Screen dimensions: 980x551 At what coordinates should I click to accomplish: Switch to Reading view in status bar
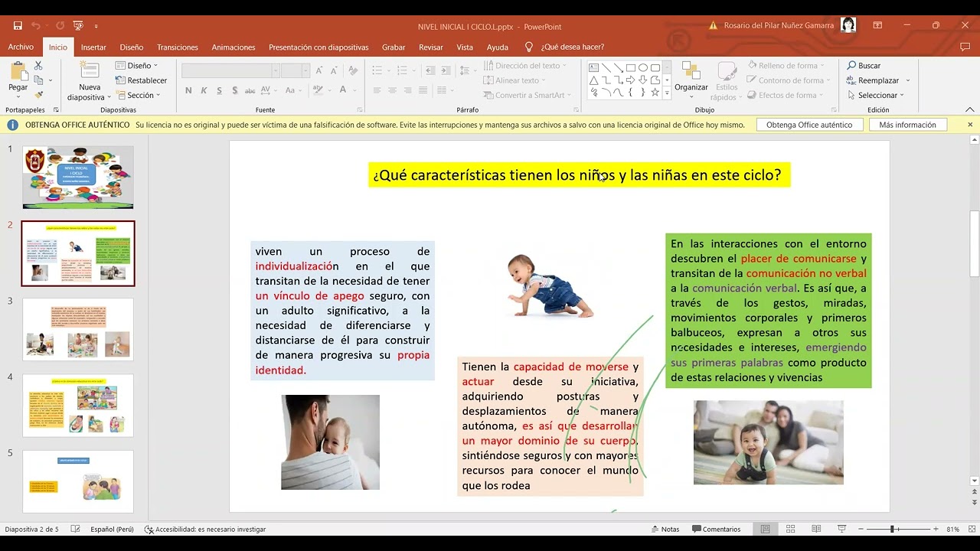816,529
